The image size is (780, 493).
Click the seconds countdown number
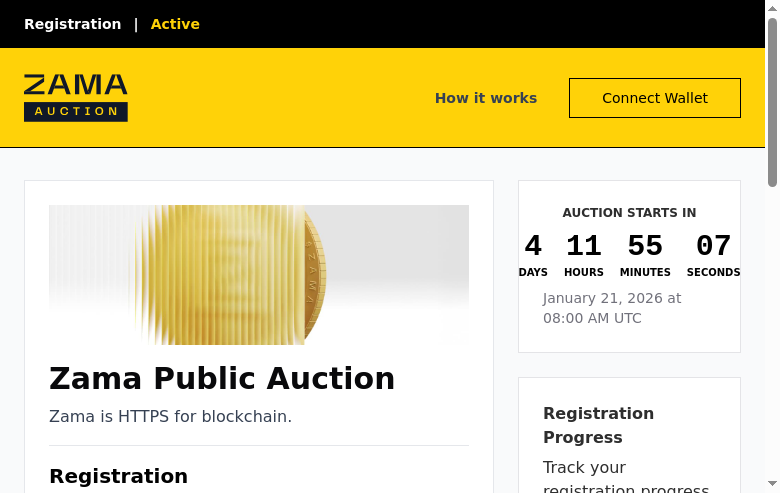click(713, 246)
